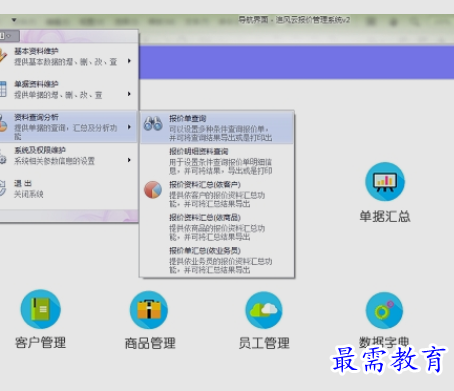Click the 员工管理 label
This screenshot has height=391, width=454.
coord(264,343)
